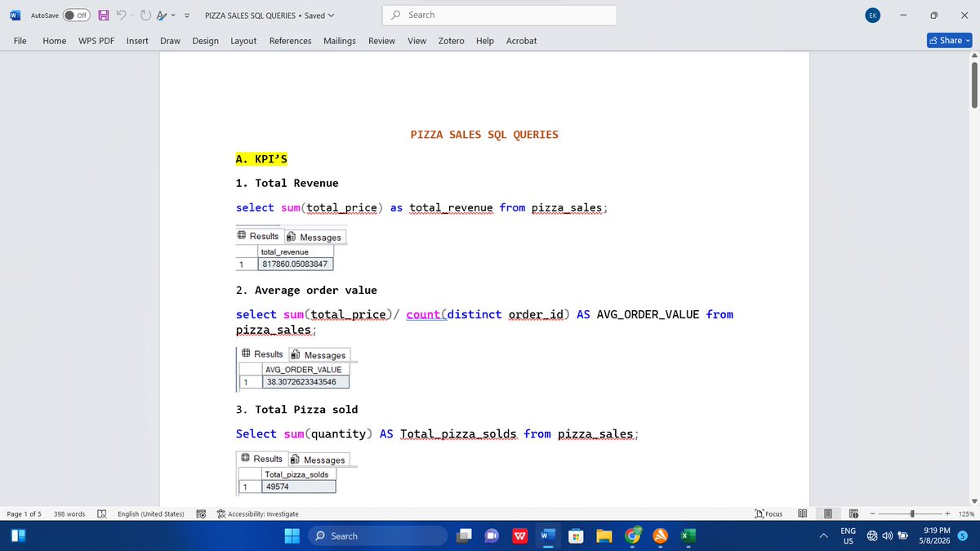Show hidden tray icons chevron
The width and height of the screenshot is (980, 551).
(823, 536)
